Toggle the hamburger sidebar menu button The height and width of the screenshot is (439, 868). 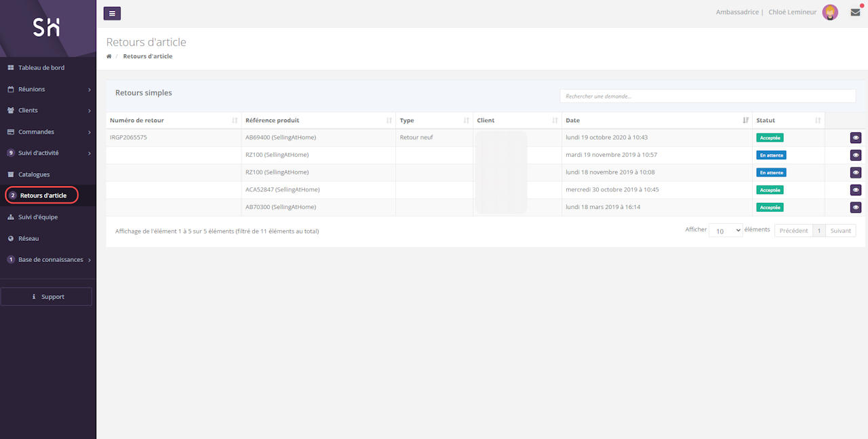click(112, 13)
